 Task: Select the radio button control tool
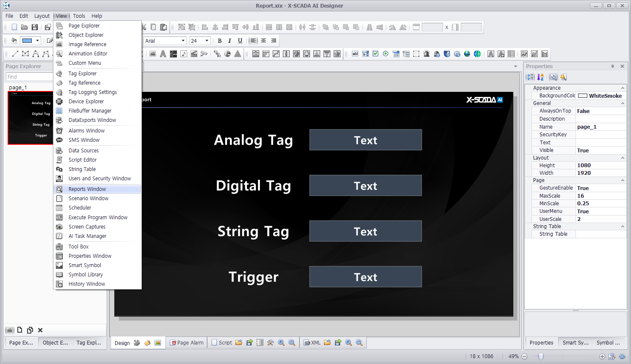point(385,54)
